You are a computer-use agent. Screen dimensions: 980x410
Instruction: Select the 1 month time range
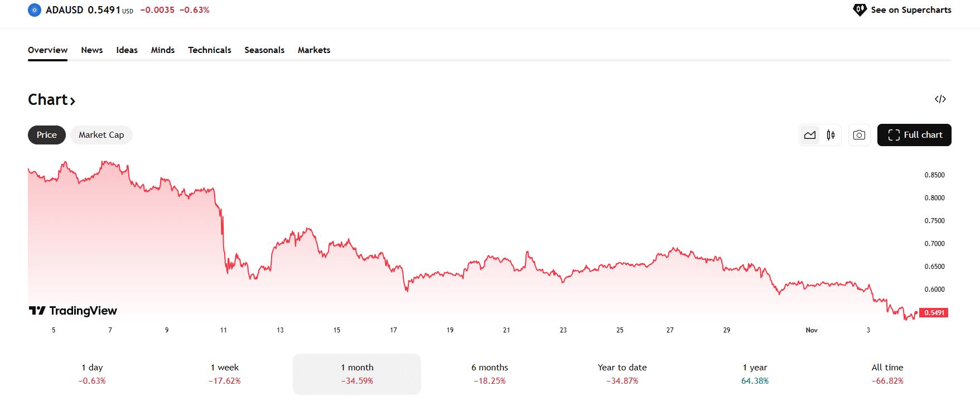(x=357, y=374)
